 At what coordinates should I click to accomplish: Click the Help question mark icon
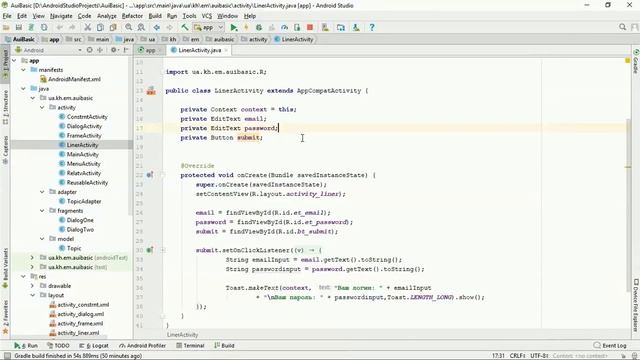tap(371, 27)
